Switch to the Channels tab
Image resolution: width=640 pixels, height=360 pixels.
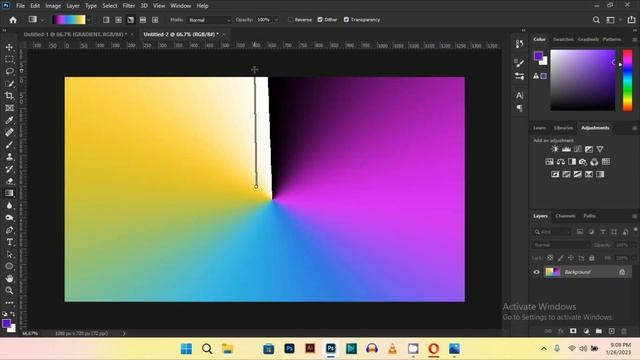(565, 216)
